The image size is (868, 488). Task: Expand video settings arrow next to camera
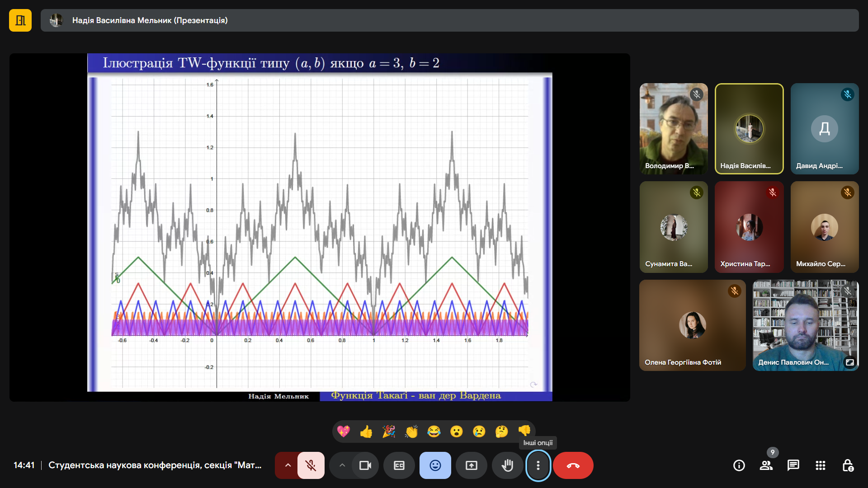pos(342,465)
